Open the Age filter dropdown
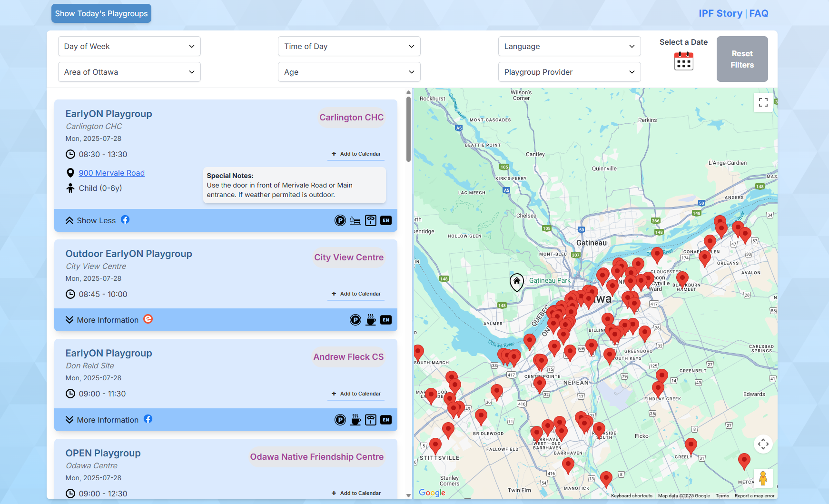Image resolution: width=829 pixels, height=504 pixels. coord(349,72)
